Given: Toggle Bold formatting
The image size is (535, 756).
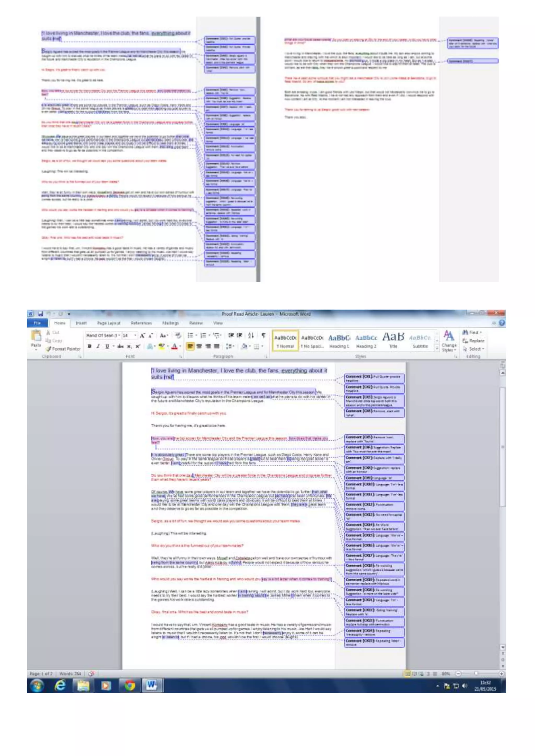Looking at the screenshot, I should 90,346.
